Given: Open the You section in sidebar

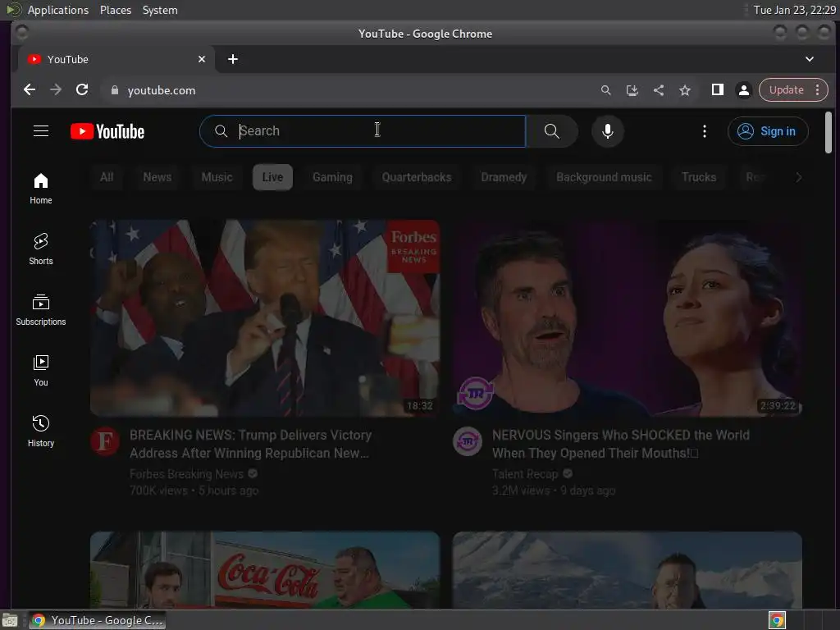Looking at the screenshot, I should point(41,371).
